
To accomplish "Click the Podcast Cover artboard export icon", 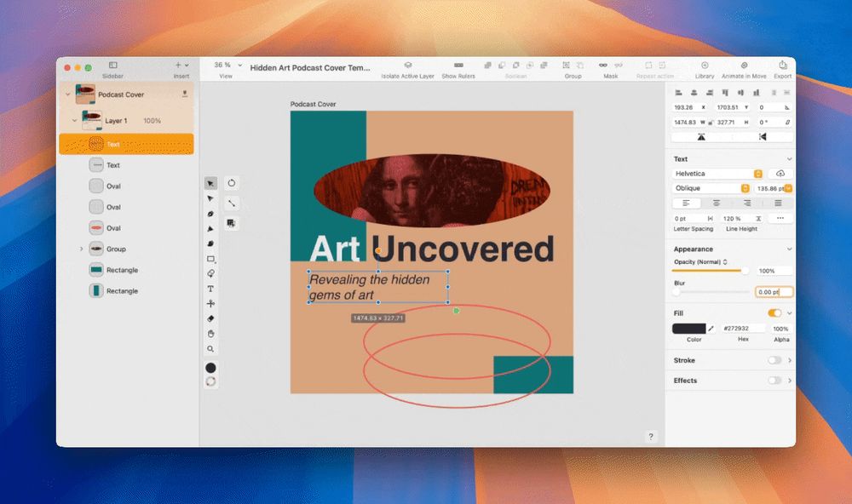I will [x=185, y=94].
